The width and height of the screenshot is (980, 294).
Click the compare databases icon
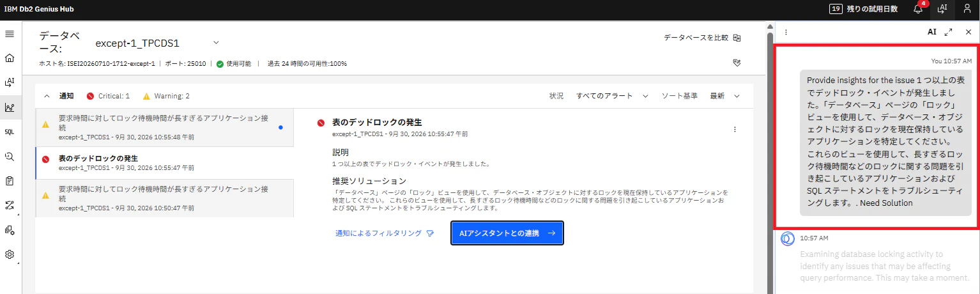point(737,38)
